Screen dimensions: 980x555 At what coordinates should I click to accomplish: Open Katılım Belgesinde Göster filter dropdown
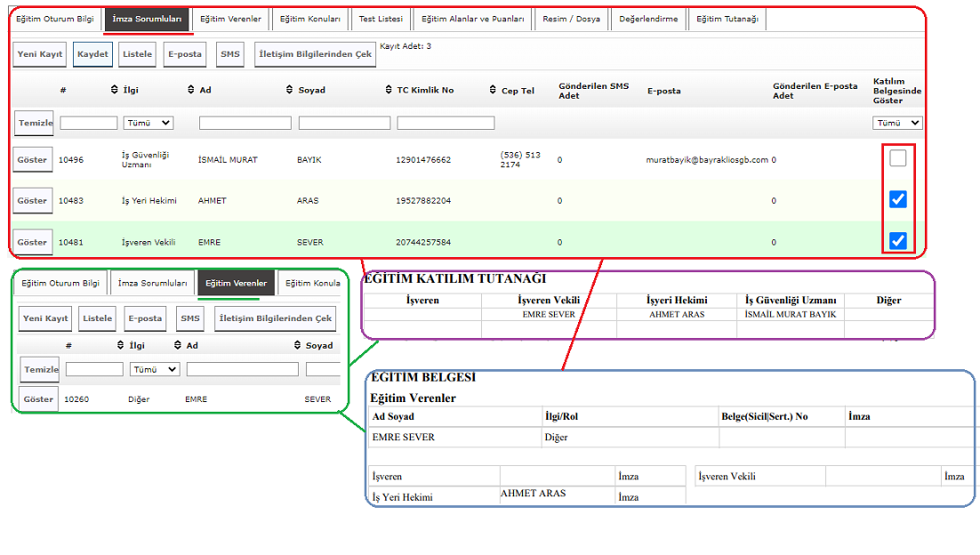[897, 123]
